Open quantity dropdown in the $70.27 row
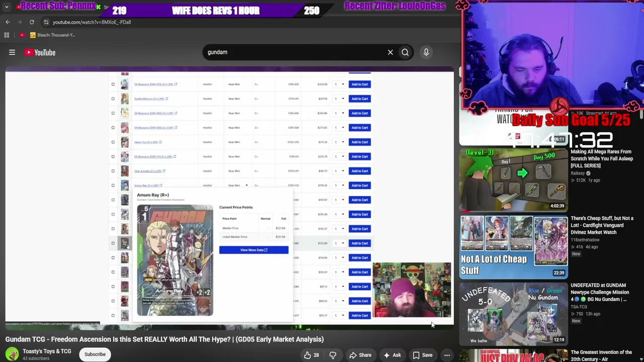The width and height of the screenshot is (644, 362). 340,316
